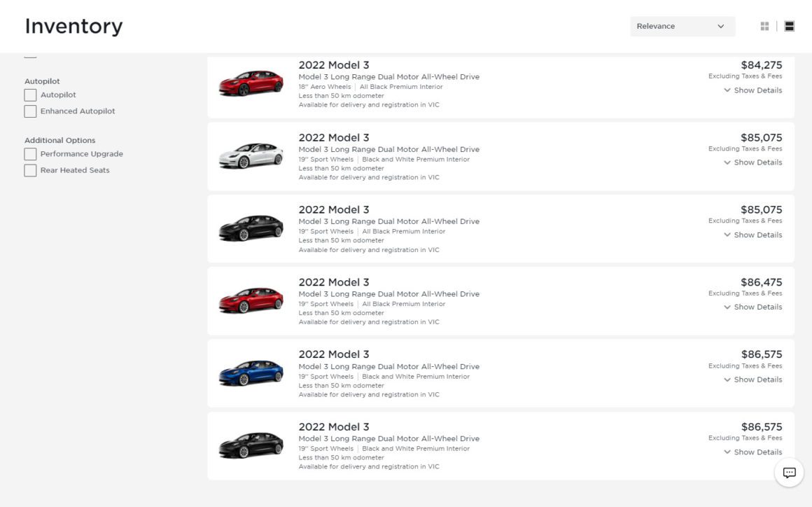The width and height of the screenshot is (812, 507).
Task: Select the white Model 3 car image
Action: tap(251, 155)
